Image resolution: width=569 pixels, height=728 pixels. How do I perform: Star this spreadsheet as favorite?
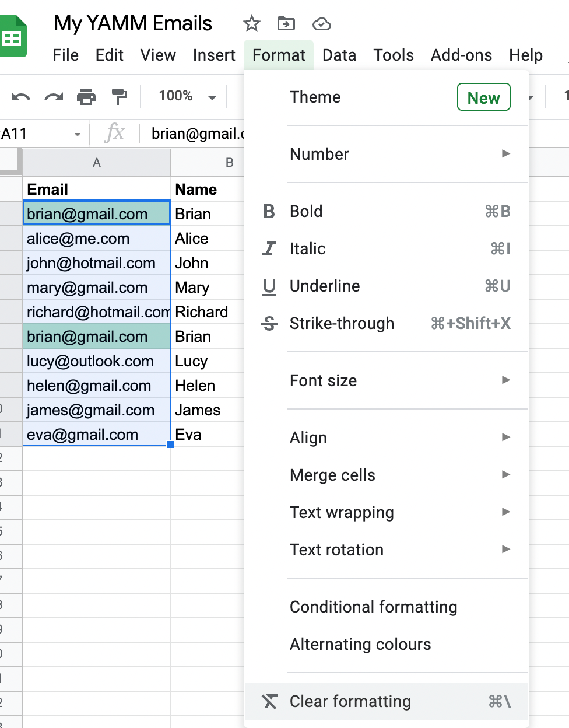coord(251,24)
